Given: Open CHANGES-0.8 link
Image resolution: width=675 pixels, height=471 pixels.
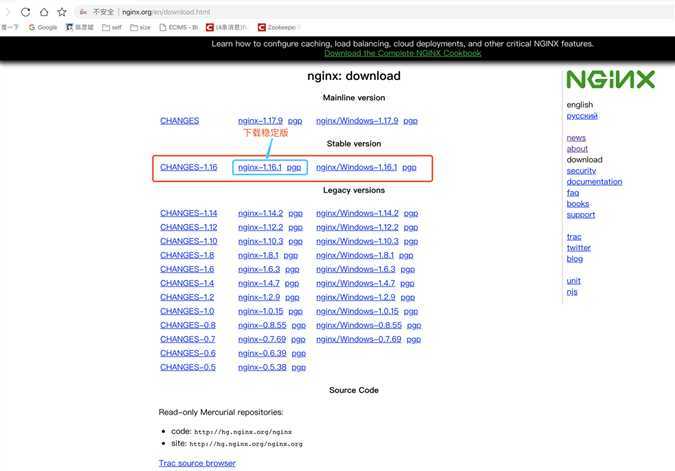Looking at the screenshot, I should (x=188, y=325).
